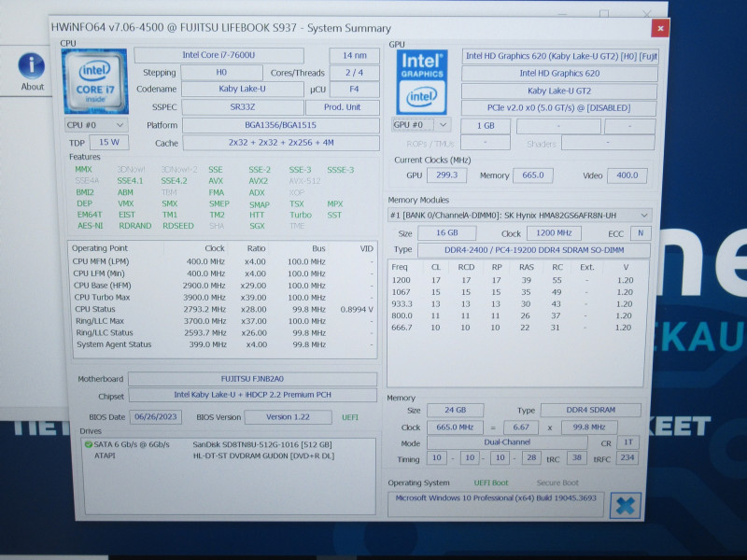
Task: Click the Prod. Unit field
Action: (x=342, y=107)
